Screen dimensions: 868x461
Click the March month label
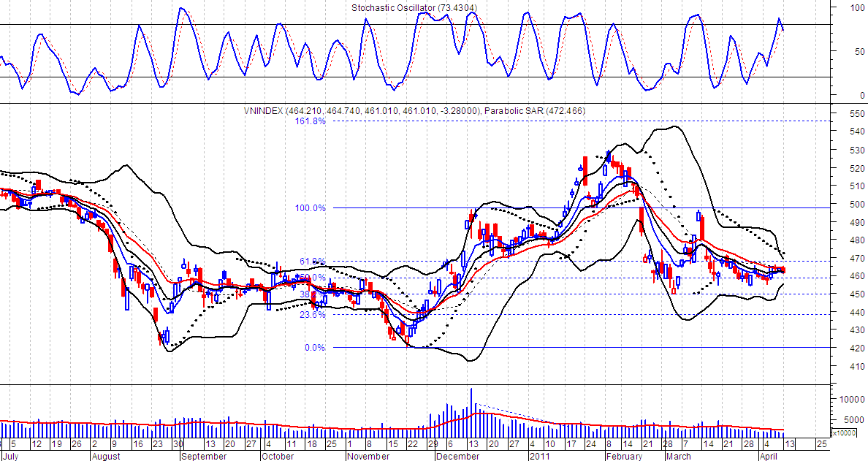[x=678, y=456]
